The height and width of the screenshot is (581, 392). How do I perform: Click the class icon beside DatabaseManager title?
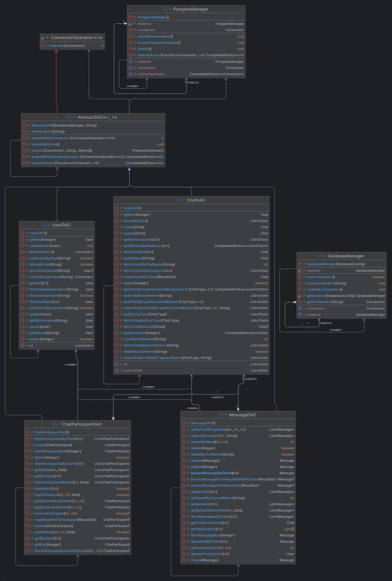(x=320, y=256)
